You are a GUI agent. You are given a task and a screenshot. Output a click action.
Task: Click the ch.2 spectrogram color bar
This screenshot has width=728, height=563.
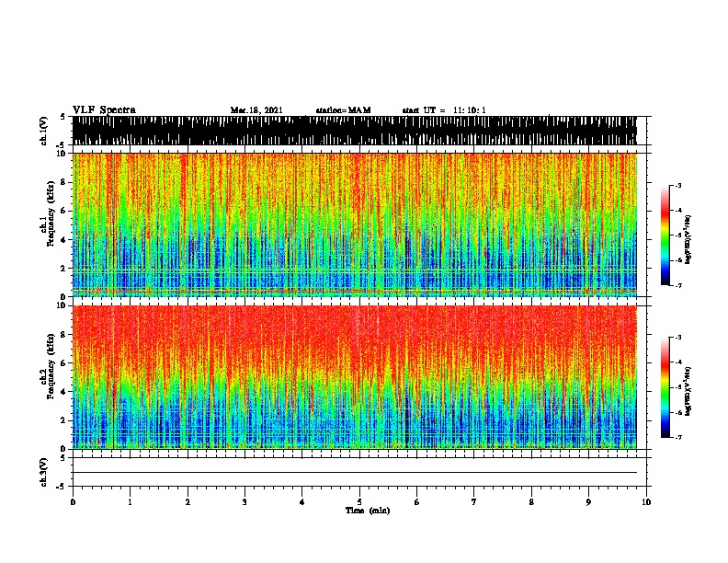point(665,387)
